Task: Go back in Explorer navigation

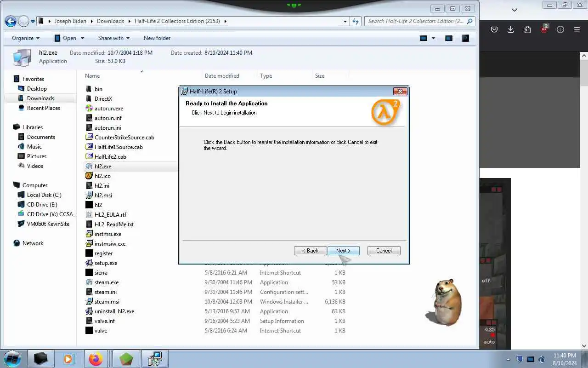Action: (x=11, y=21)
